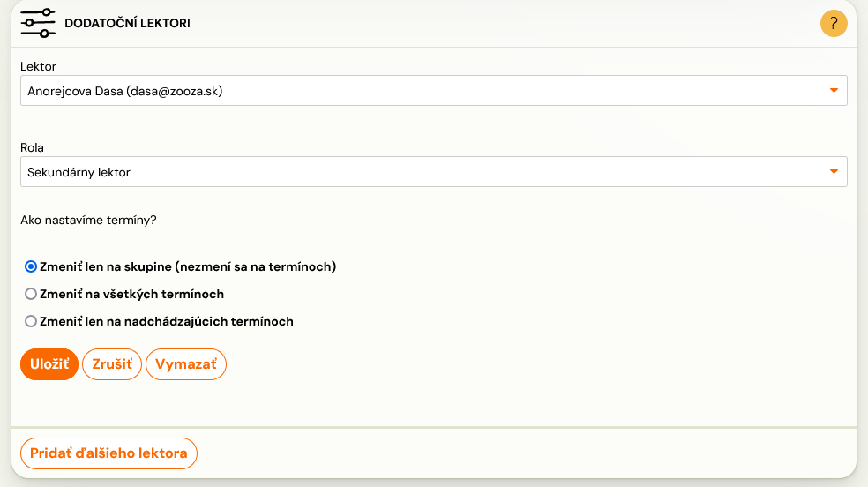This screenshot has width=868, height=487.
Task: Click the Lektor field label
Action: point(38,66)
